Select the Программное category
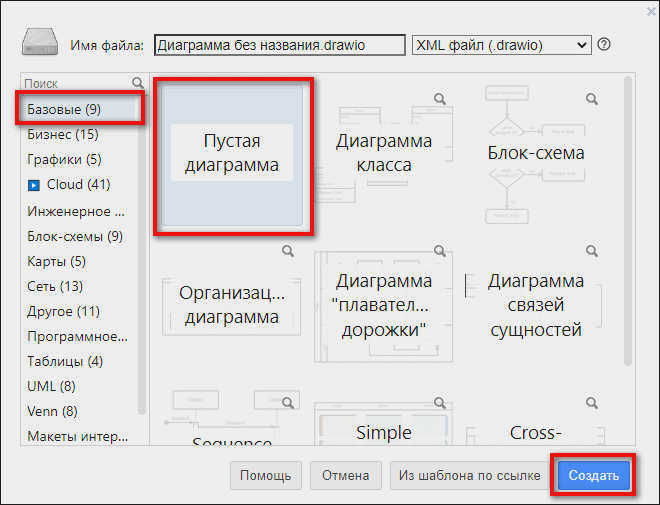Screen dimensions: 660x505 [80, 337]
